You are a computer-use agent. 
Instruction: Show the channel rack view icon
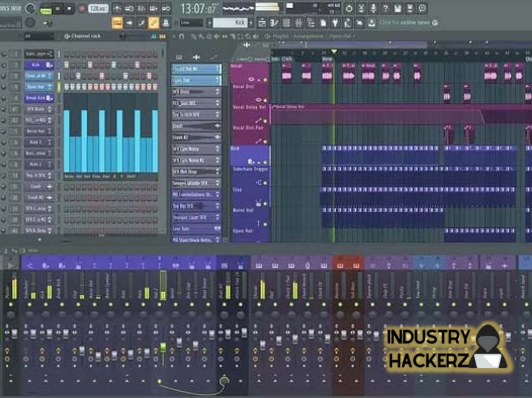286,23
